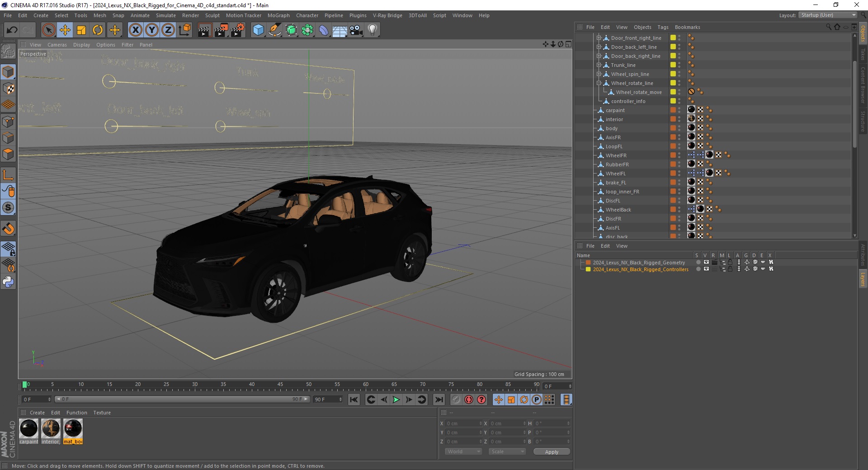Open the Spline pen tool

pos(274,30)
